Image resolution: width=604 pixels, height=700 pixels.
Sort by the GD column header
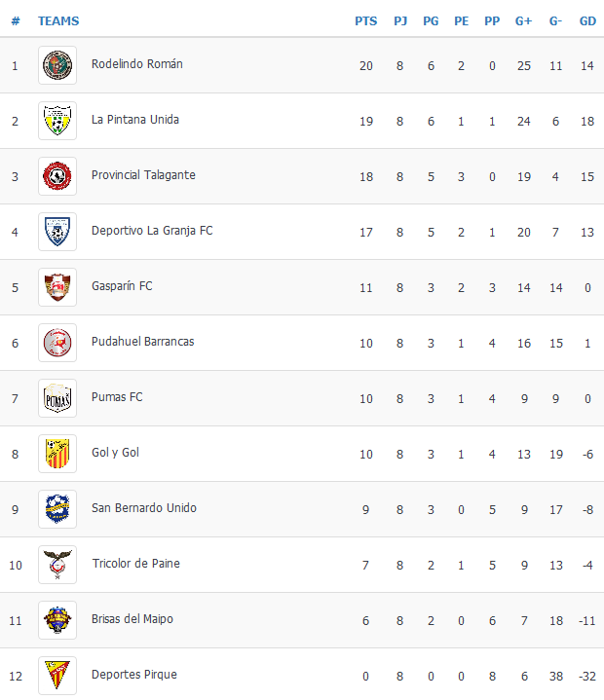click(x=587, y=21)
